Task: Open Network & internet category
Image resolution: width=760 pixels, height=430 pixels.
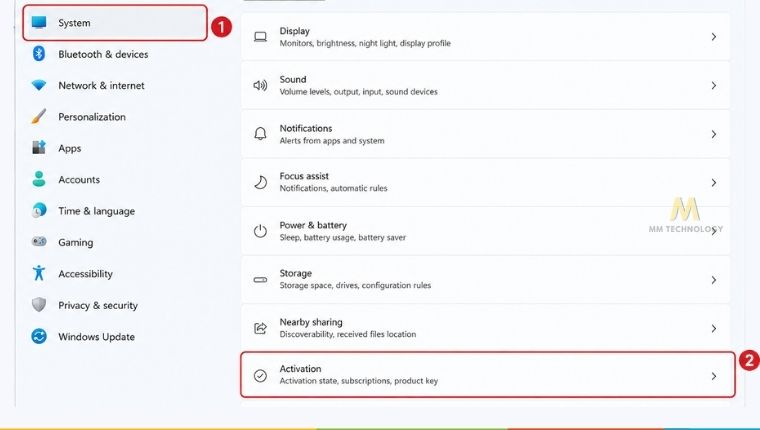Action: (x=101, y=85)
